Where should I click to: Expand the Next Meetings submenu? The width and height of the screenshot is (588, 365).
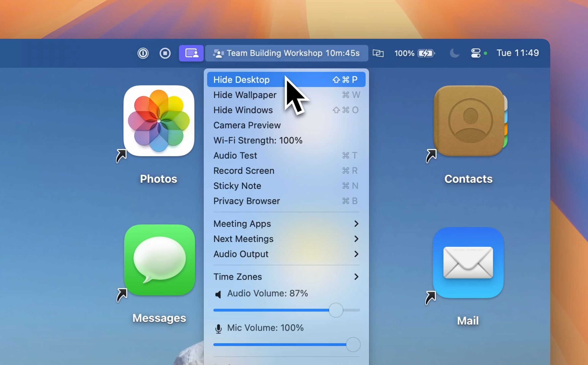(286, 239)
